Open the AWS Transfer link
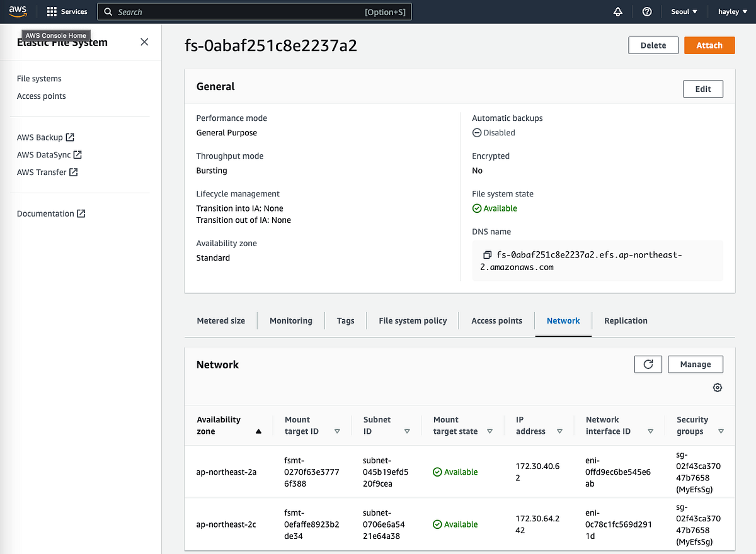The width and height of the screenshot is (756, 554). click(42, 172)
